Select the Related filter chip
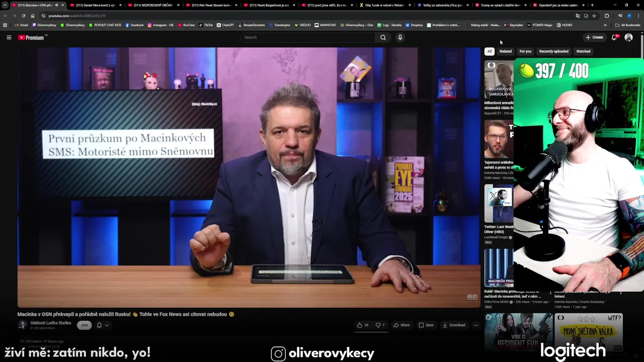Image resolution: width=644 pixels, height=362 pixels. click(x=506, y=51)
